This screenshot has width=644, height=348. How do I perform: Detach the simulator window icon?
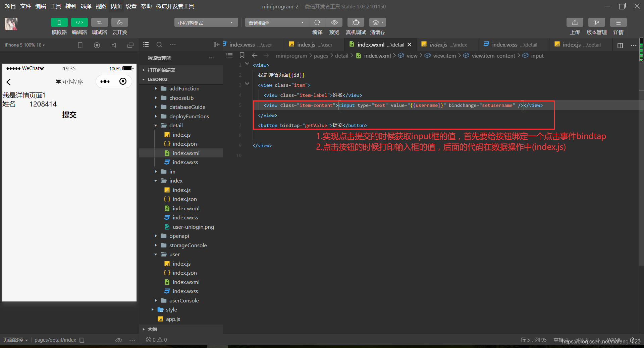[130, 45]
